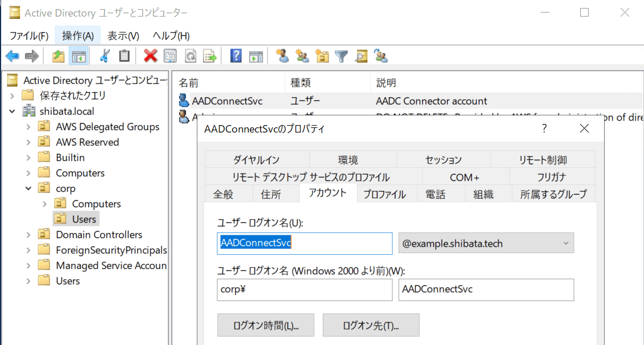Select the Domain Controllers tree item
The height and width of the screenshot is (345, 644).
tap(99, 235)
